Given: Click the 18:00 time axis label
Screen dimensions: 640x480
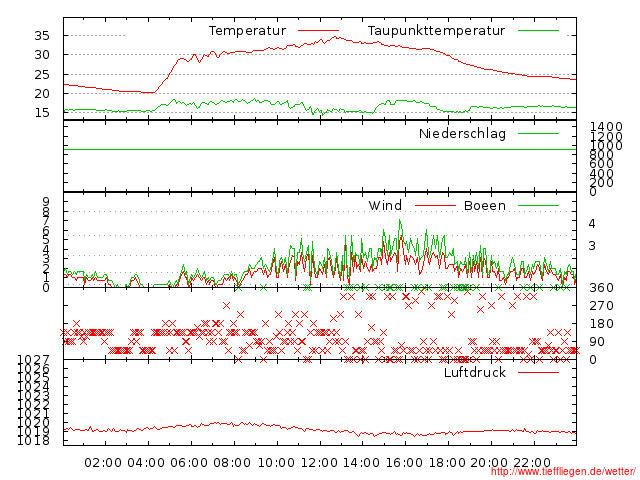Looking at the screenshot, I should (448, 463).
